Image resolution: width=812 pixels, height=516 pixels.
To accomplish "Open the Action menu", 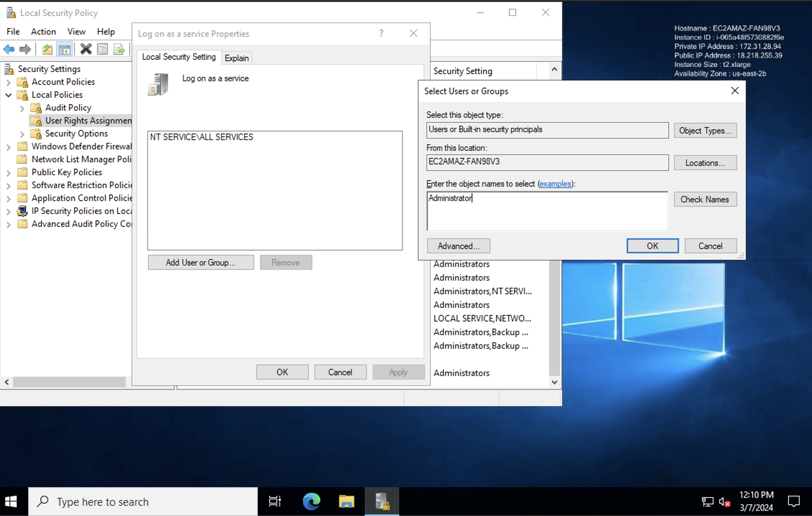I will point(43,32).
